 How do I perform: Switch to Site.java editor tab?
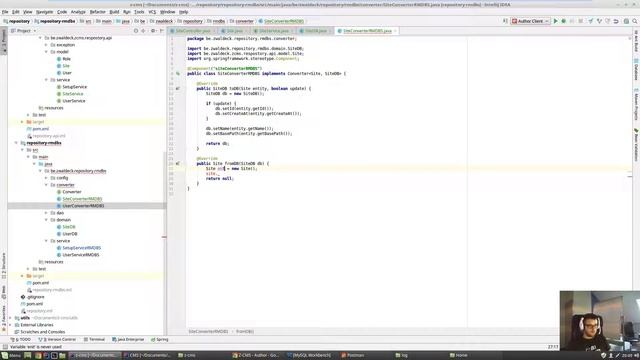233,31
